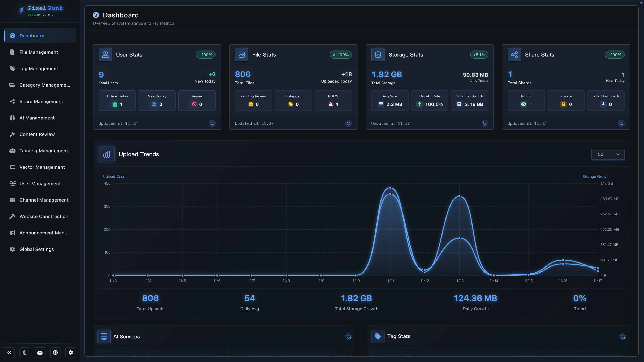Open the 15d time range dropdown
The width and height of the screenshot is (644, 362).
pyautogui.click(x=608, y=154)
